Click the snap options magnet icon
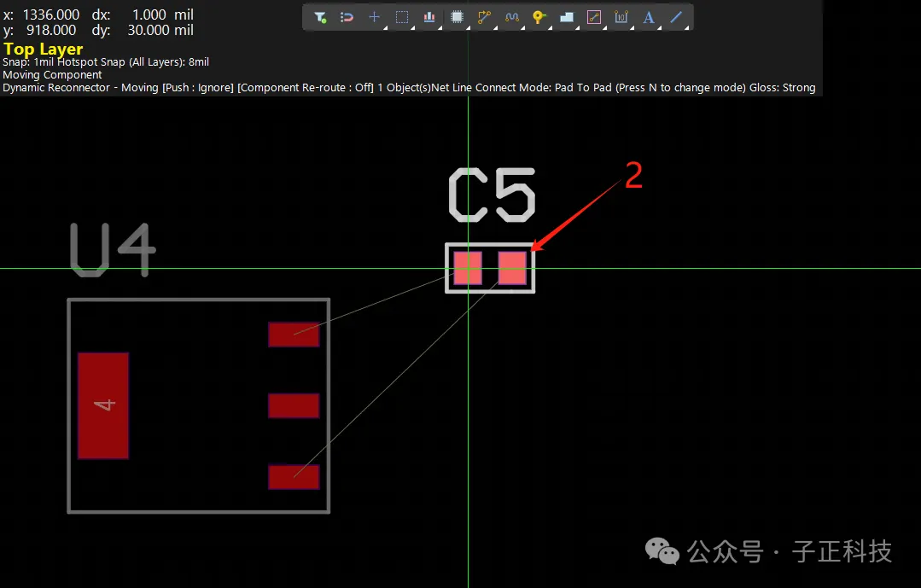The image size is (921, 588). (x=347, y=17)
